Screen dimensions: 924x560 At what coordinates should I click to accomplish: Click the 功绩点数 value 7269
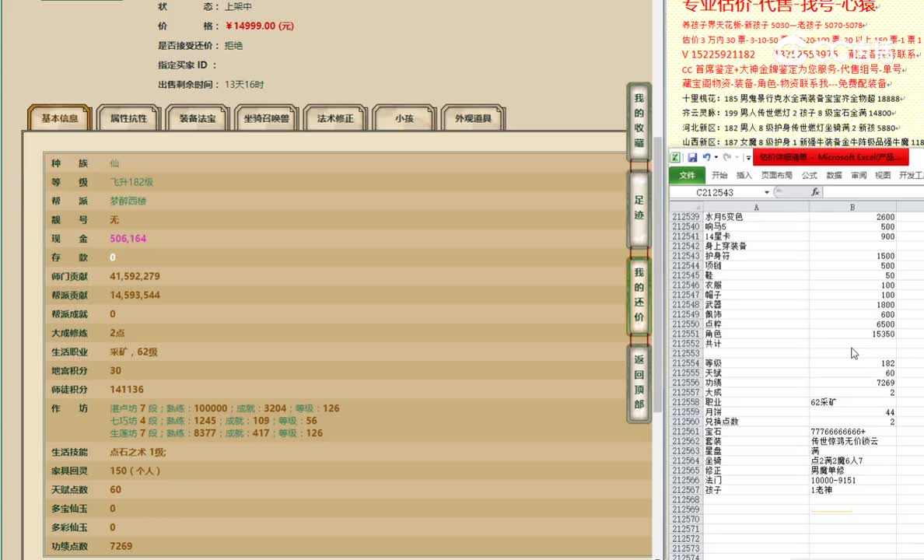[x=121, y=547]
